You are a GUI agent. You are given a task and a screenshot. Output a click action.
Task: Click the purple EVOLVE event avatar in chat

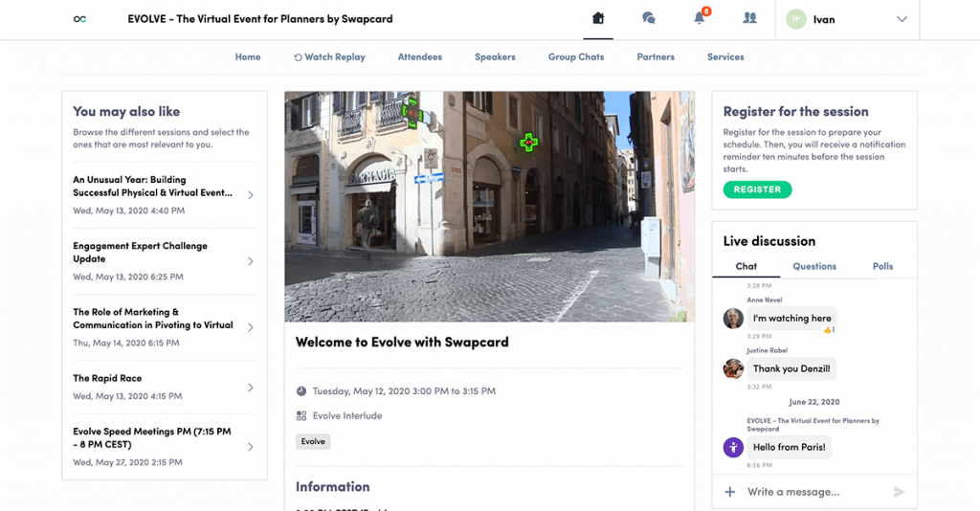pyautogui.click(x=733, y=447)
